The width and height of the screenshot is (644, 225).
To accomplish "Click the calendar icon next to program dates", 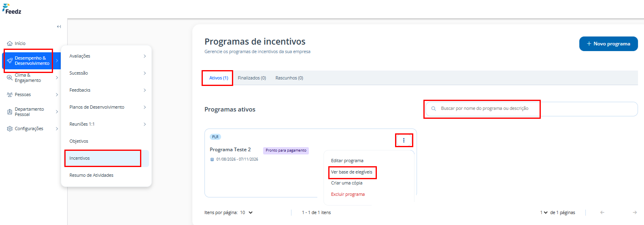I will pyautogui.click(x=212, y=159).
